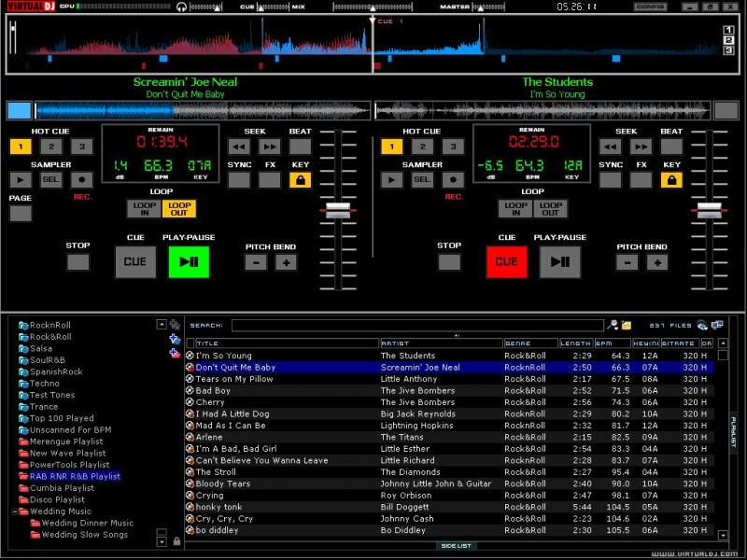Record a sample on the left deck

(x=82, y=180)
